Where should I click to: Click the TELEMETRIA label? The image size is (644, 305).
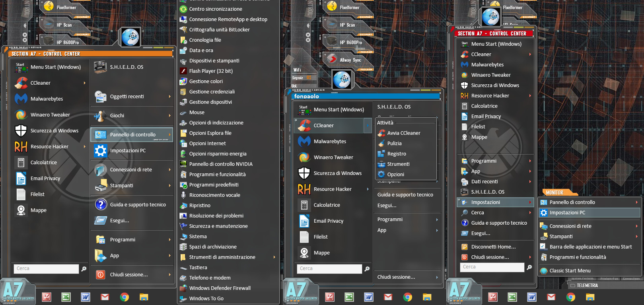(587, 286)
